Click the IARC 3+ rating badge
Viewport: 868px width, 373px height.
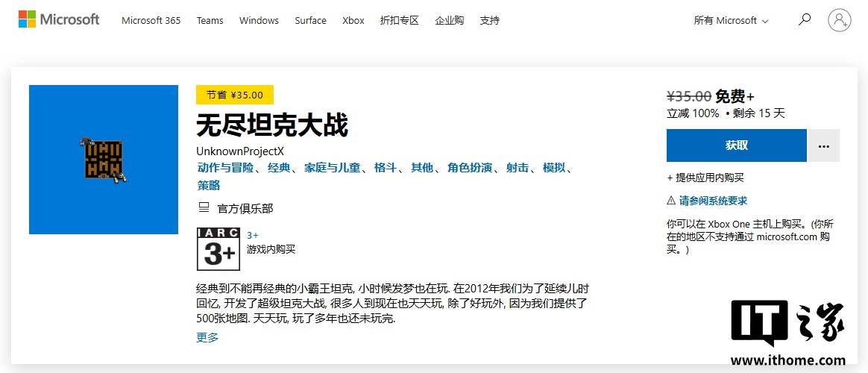219,248
